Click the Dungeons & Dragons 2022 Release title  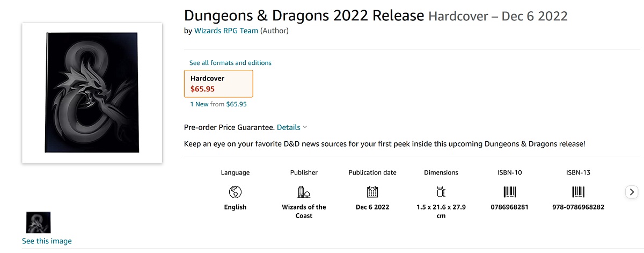pos(304,16)
